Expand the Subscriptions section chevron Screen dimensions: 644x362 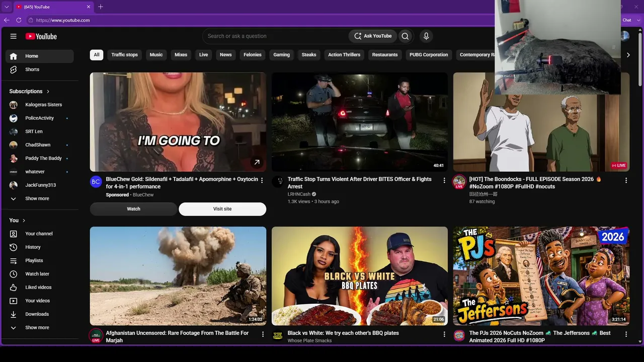point(48,92)
